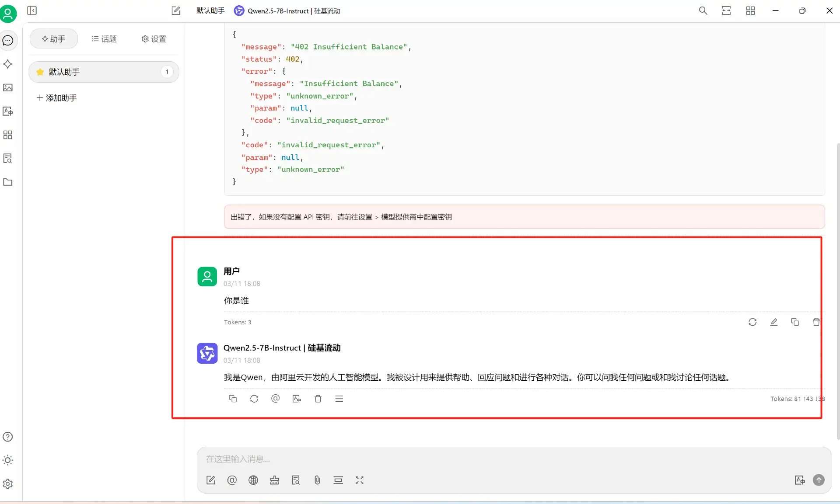Click the Qwen model avatar in reply

(x=207, y=353)
